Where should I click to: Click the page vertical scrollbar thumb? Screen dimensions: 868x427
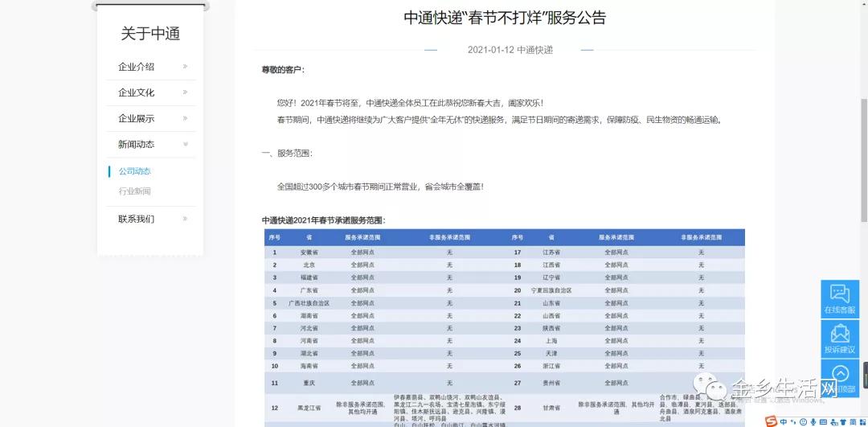coord(864,161)
